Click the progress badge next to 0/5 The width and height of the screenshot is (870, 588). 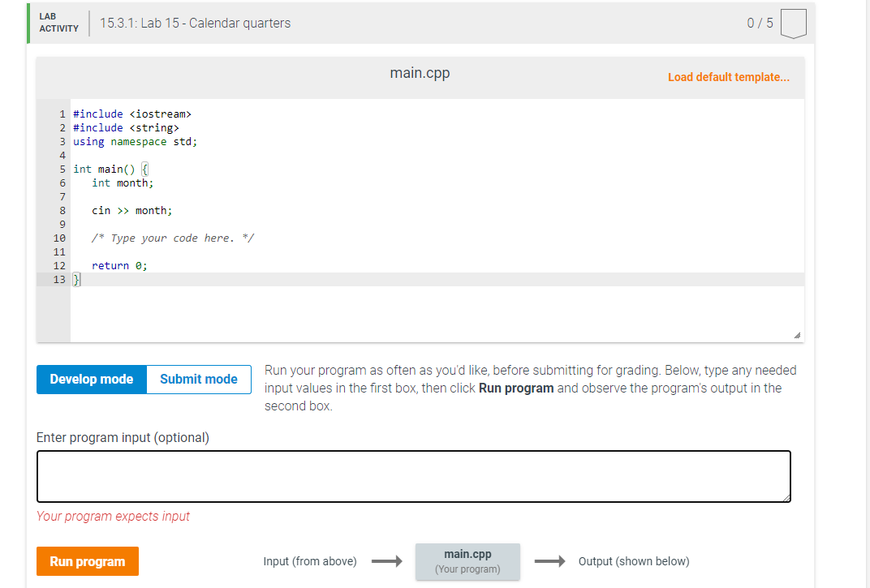click(x=793, y=23)
